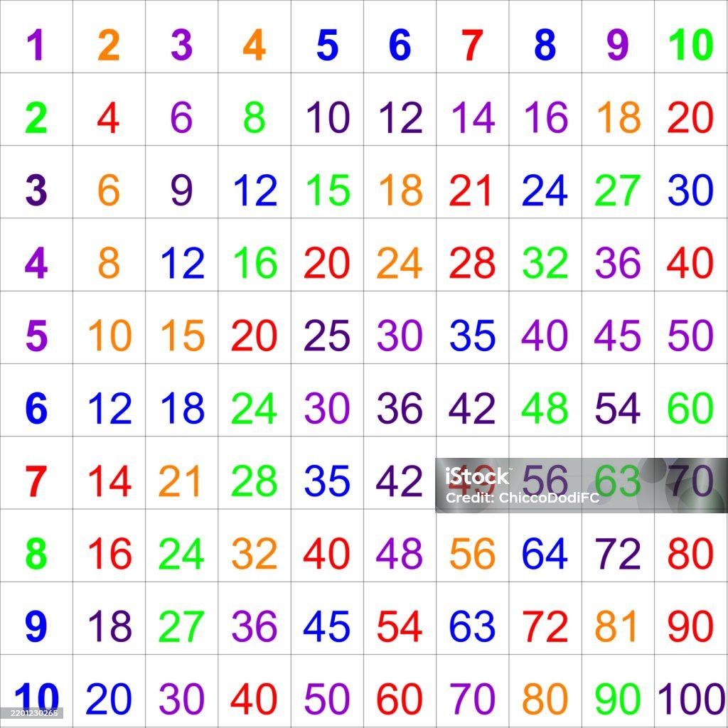This screenshot has height=728, width=728.
Task: Select the bold blue 5 header
Action: click(x=327, y=45)
